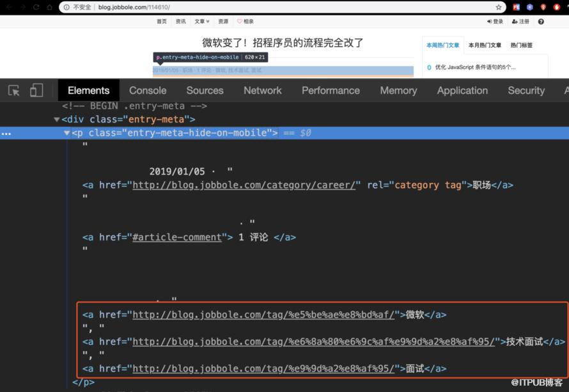Screen dimensions: 569x392
Task: Open article 优化 JavaScript 条件语句的5个
Action: 475,67
